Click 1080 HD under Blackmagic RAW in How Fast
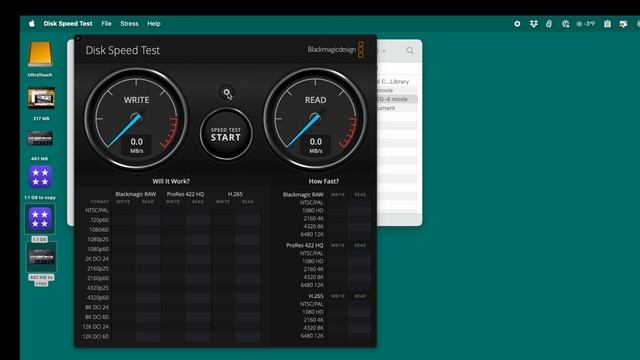Viewport: 640px width, 360px height. pyautogui.click(x=313, y=211)
